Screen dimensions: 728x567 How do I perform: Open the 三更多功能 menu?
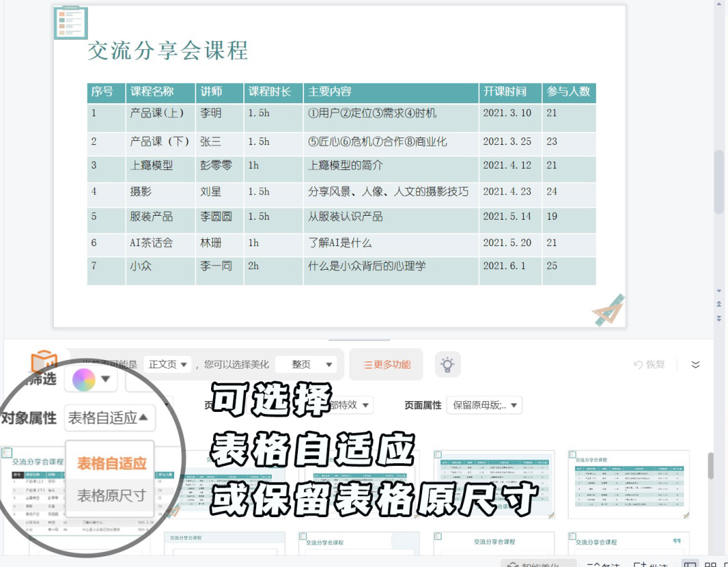pyautogui.click(x=386, y=364)
